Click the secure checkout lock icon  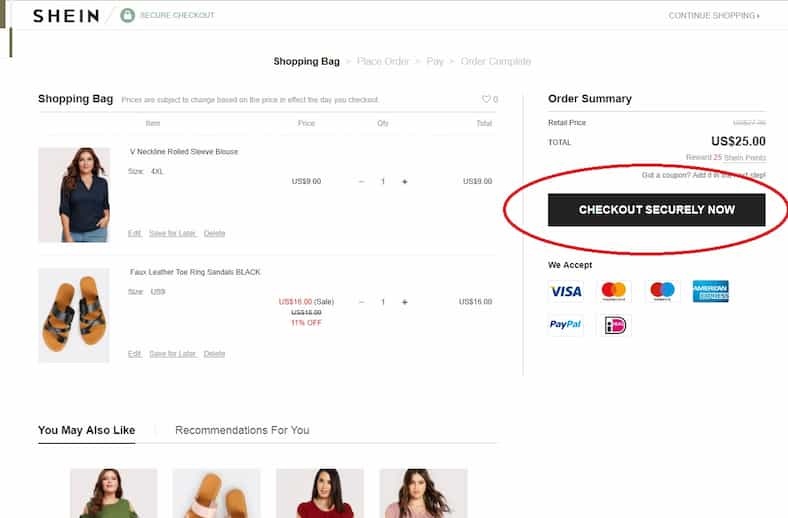pyautogui.click(x=127, y=16)
